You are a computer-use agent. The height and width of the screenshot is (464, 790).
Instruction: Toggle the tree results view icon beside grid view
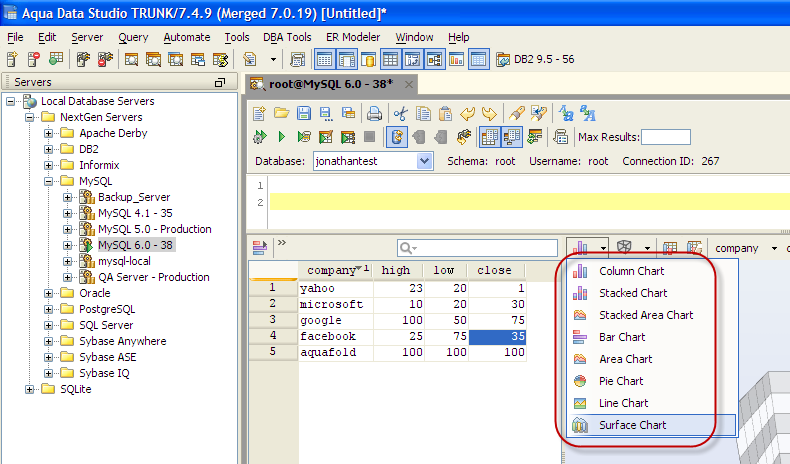512,137
